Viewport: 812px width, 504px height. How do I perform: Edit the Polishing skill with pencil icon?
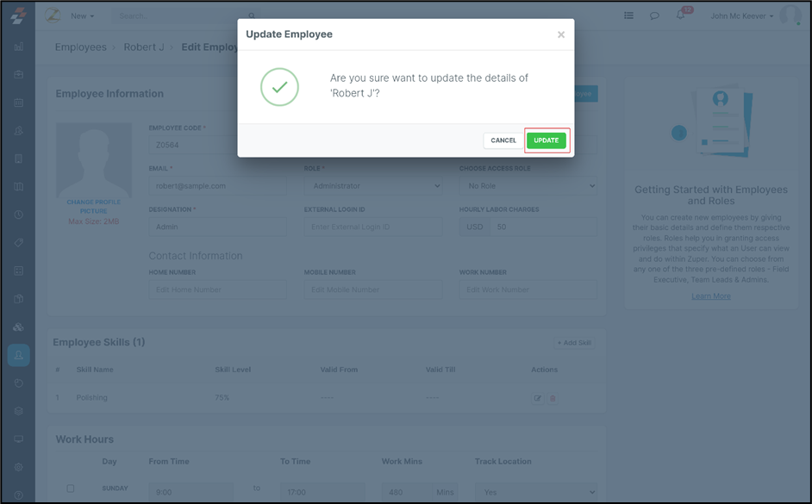tap(538, 398)
